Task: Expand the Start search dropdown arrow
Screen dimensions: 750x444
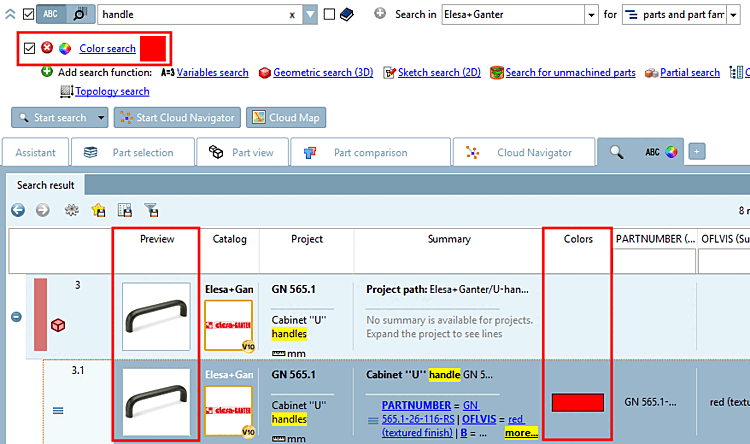Action: point(101,118)
